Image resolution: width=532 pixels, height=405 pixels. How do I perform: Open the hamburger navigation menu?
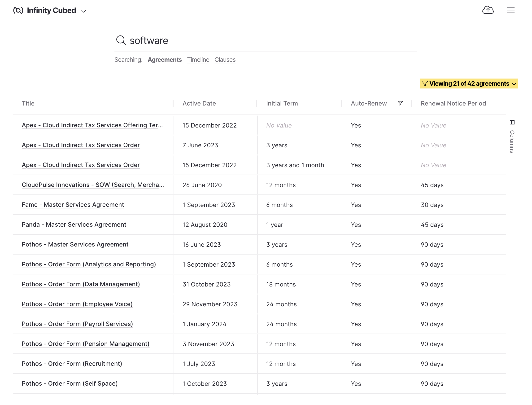coord(511,10)
